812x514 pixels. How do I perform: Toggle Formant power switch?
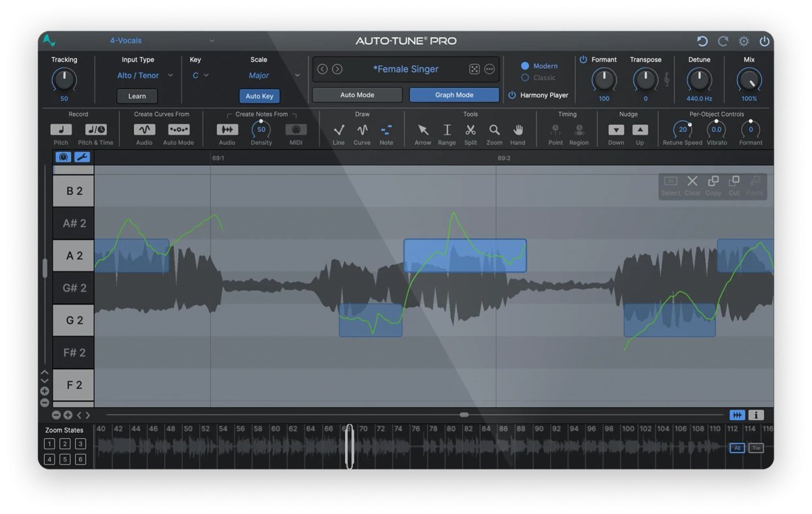[x=583, y=60]
